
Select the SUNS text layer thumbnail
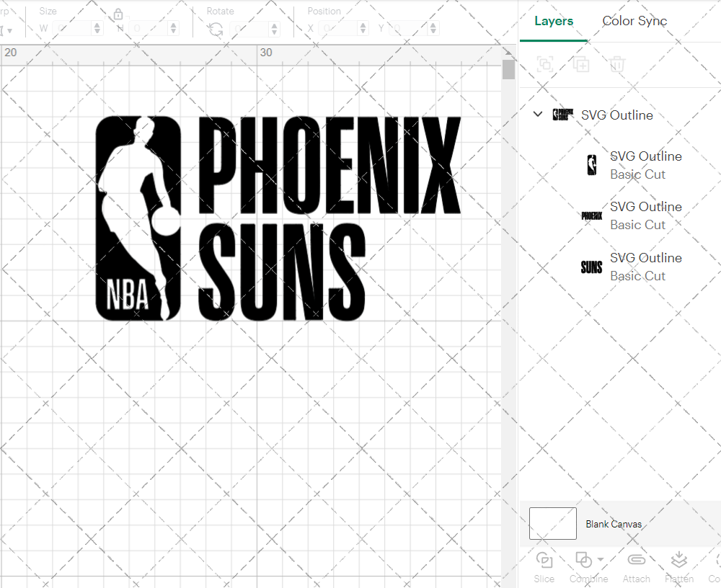coord(592,267)
